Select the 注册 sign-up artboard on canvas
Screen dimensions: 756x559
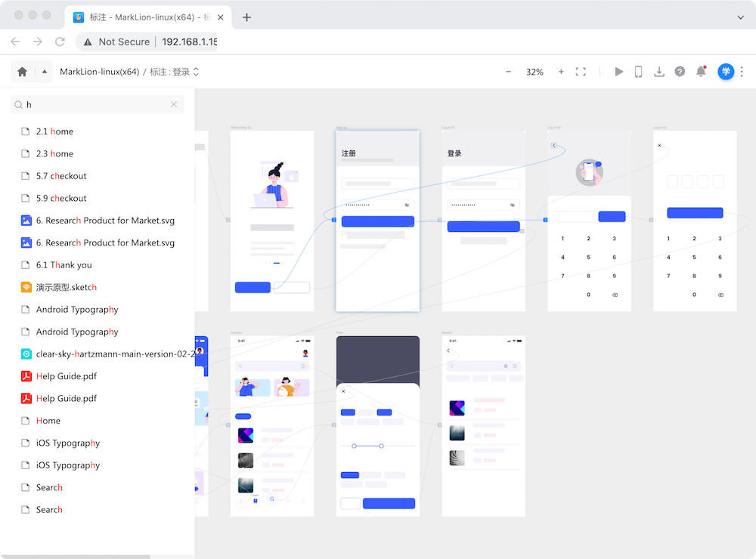(x=377, y=221)
